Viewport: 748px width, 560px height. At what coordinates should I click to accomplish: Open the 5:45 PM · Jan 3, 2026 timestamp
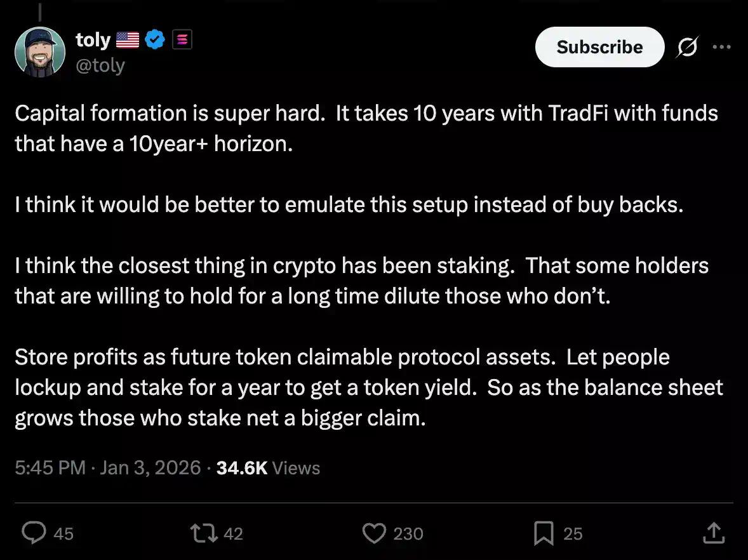click(x=107, y=468)
